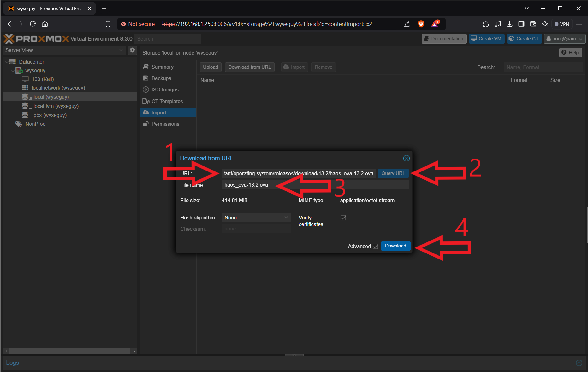
Task: Toggle the Verify certificates checkbox
Action: click(x=343, y=218)
